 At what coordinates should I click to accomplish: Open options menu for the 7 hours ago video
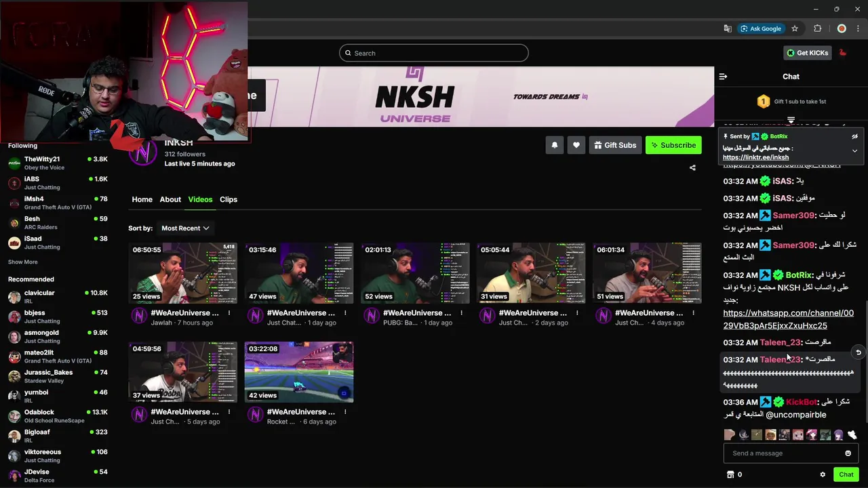(229, 312)
